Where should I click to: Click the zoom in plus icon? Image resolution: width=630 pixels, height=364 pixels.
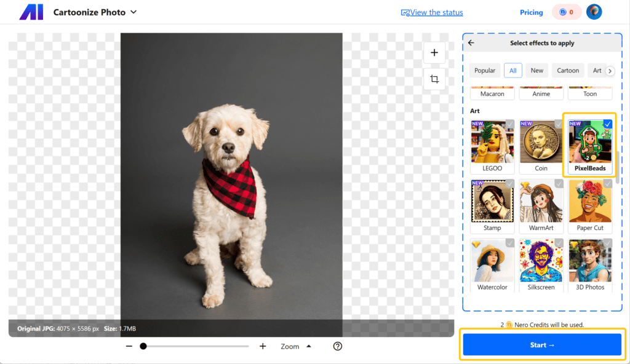click(x=263, y=346)
